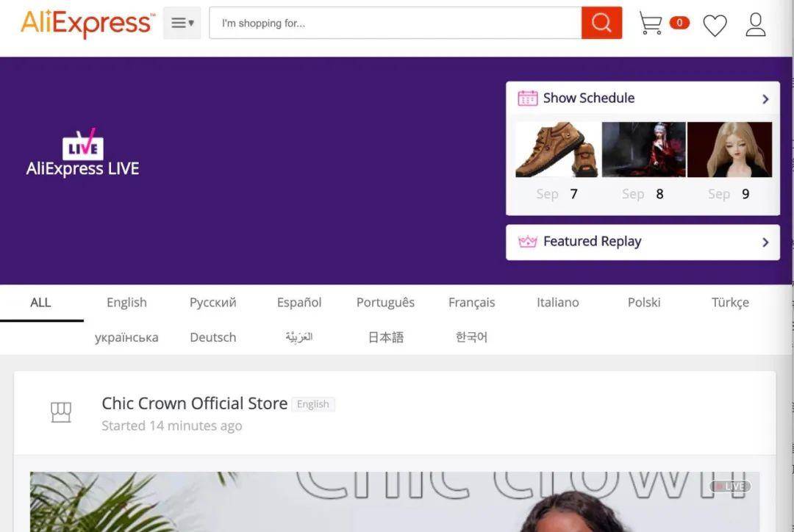Image resolution: width=794 pixels, height=532 pixels.
Task: Expand Show Schedule with its chevron
Action: point(765,99)
